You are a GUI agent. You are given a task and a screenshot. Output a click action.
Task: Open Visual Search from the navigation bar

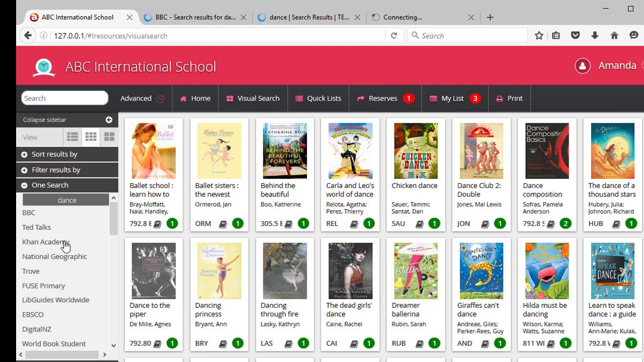253,99
